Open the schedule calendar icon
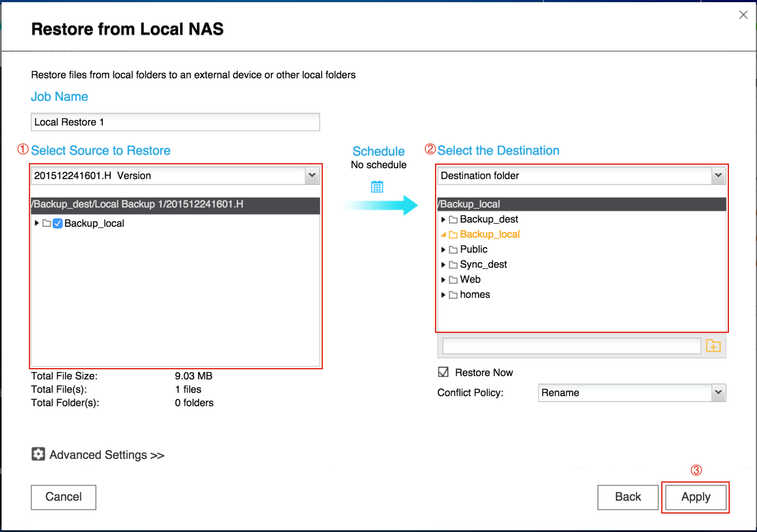Viewport: 757px width, 532px height. pos(377,187)
